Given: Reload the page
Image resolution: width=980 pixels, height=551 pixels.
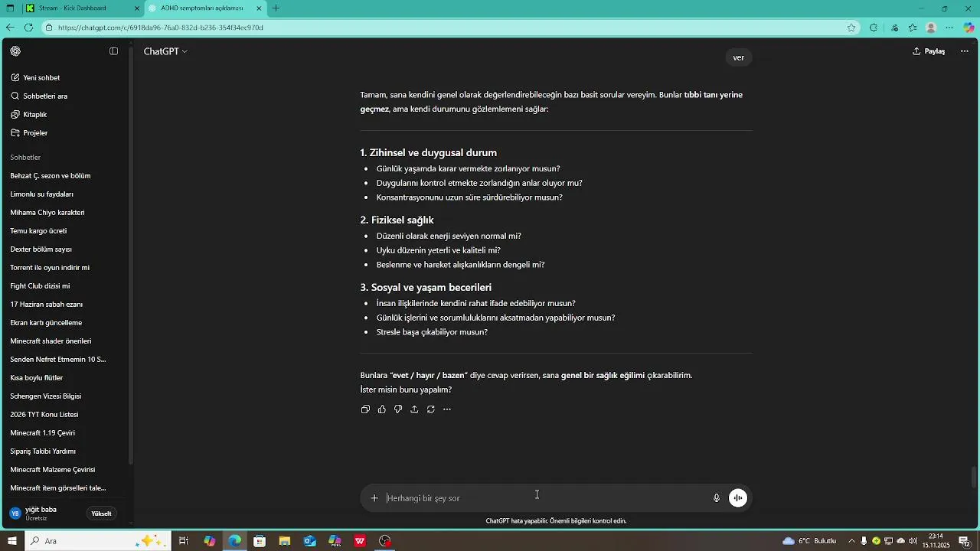Looking at the screenshot, I should pos(28,28).
